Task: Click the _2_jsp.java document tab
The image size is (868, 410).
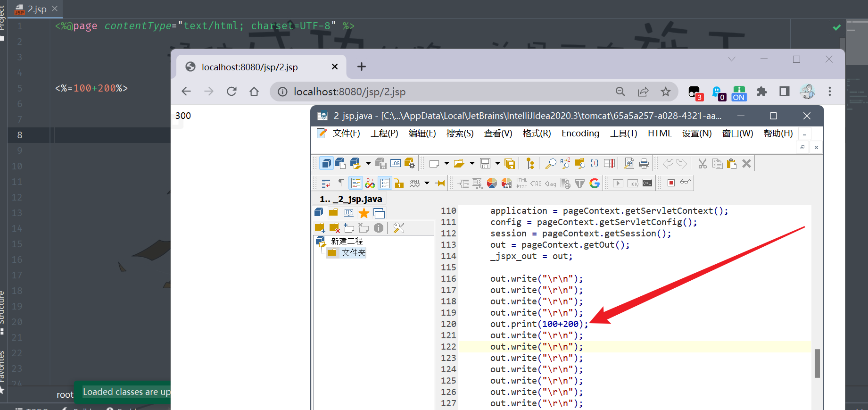Action: (350, 199)
